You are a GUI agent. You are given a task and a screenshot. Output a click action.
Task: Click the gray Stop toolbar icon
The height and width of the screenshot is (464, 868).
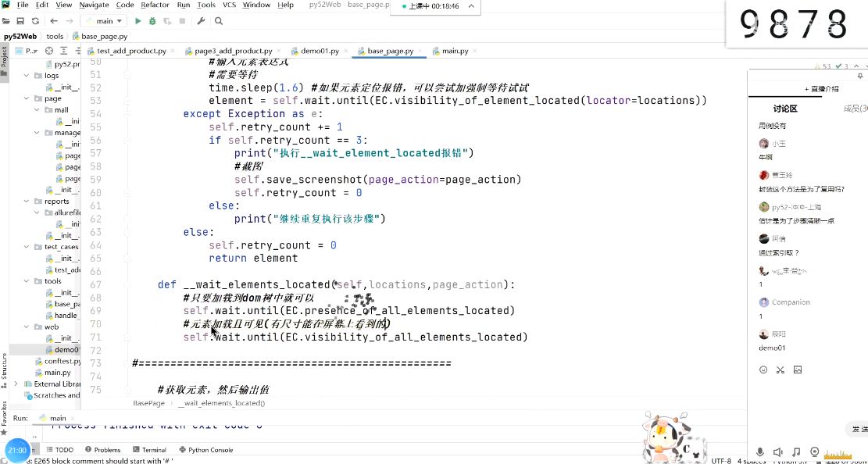pyautogui.click(x=181, y=21)
